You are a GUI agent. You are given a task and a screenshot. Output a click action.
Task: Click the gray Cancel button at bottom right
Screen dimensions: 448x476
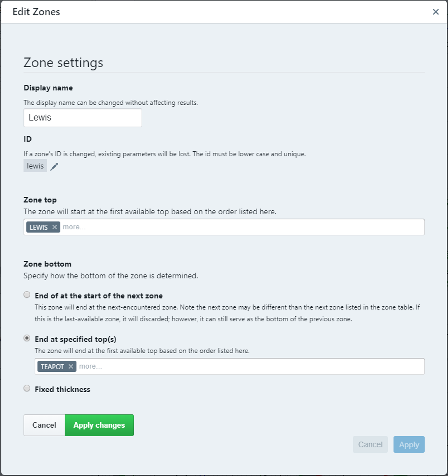point(370,444)
